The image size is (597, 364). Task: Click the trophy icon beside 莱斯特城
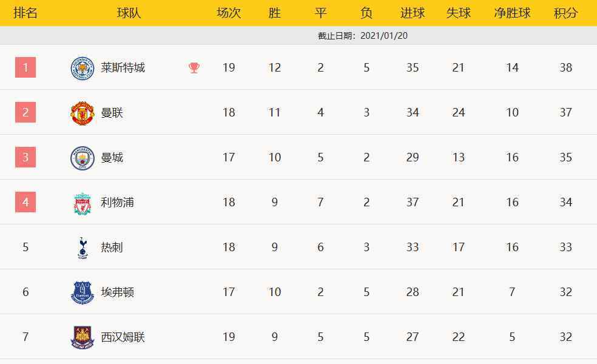point(194,68)
